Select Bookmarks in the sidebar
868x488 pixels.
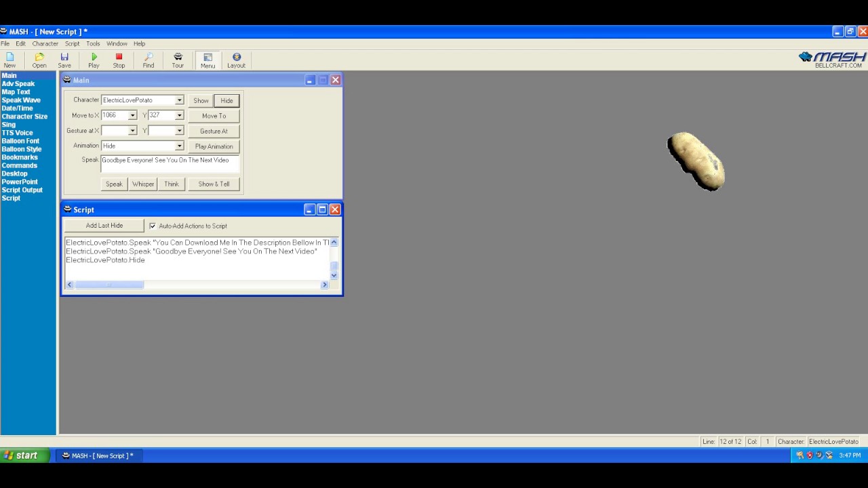[x=20, y=157]
